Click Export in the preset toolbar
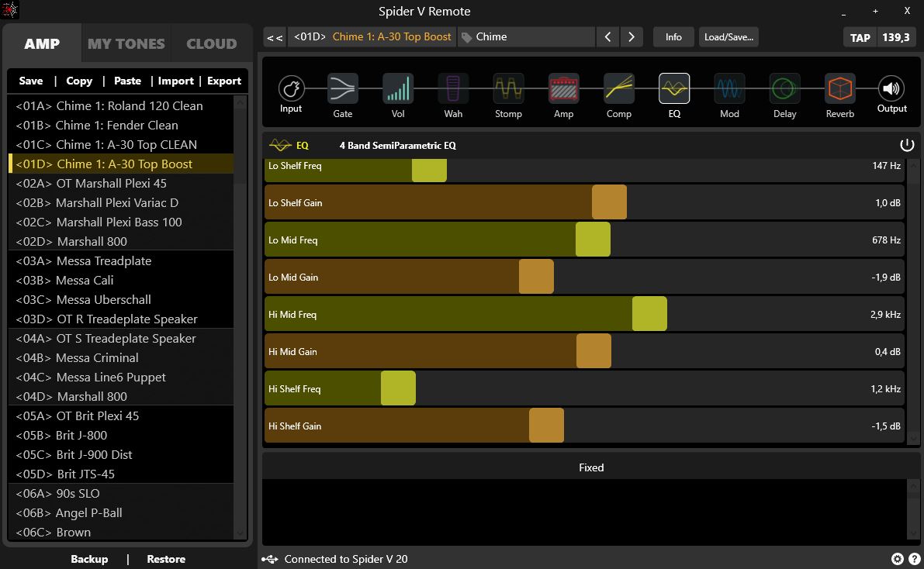The width and height of the screenshot is (924, 569). [x=224, y=81]
